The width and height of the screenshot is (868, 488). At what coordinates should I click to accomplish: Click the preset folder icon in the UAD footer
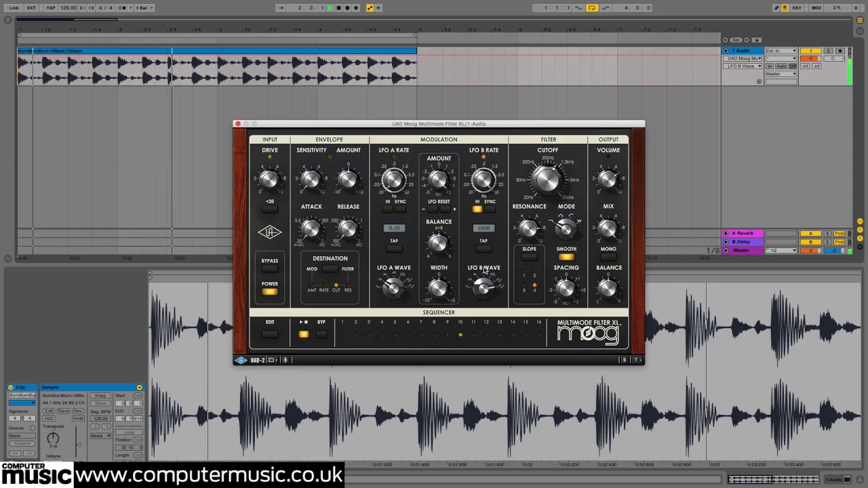coord(272,360)
